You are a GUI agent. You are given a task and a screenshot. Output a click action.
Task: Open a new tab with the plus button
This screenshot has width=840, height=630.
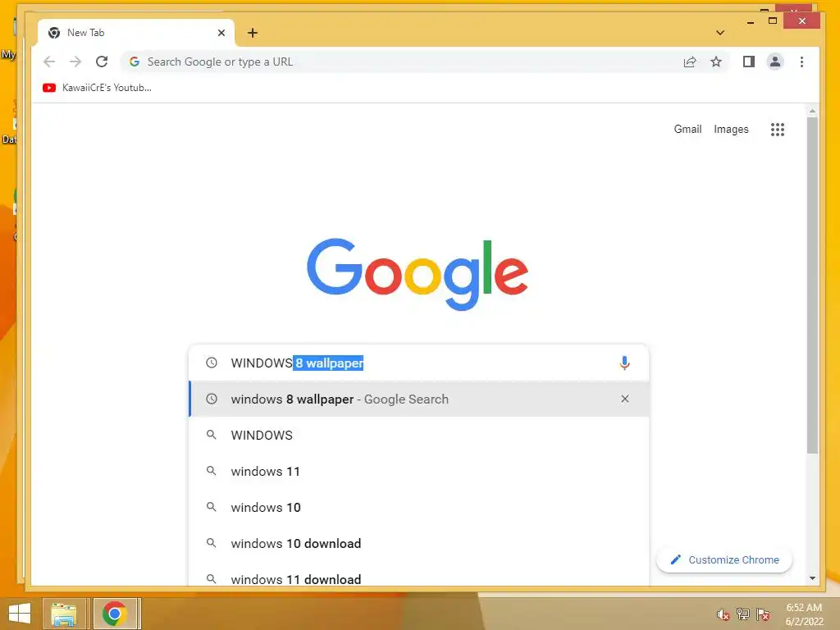pyautogui.click(x=253, y=33)
